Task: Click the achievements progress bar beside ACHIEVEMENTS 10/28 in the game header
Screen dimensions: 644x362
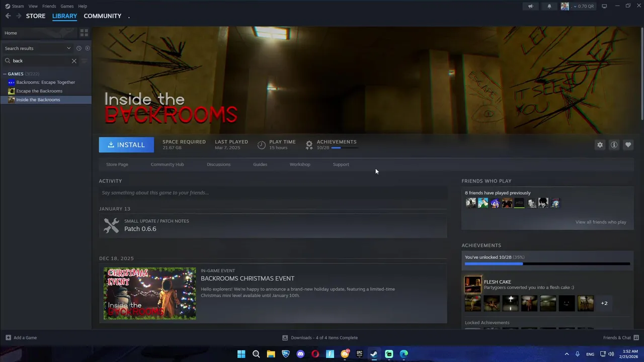Action: (345, 148)
